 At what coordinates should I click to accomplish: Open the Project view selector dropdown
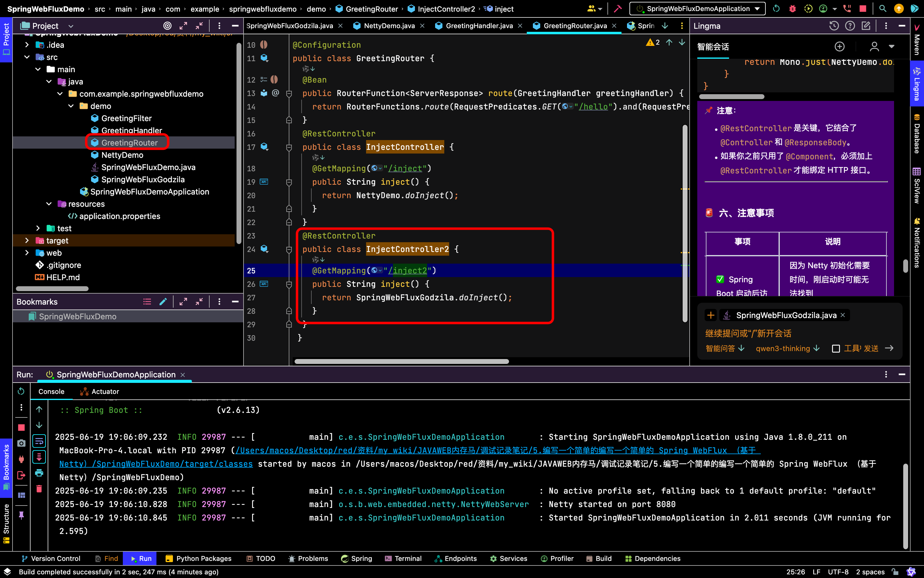pos(71,26)
